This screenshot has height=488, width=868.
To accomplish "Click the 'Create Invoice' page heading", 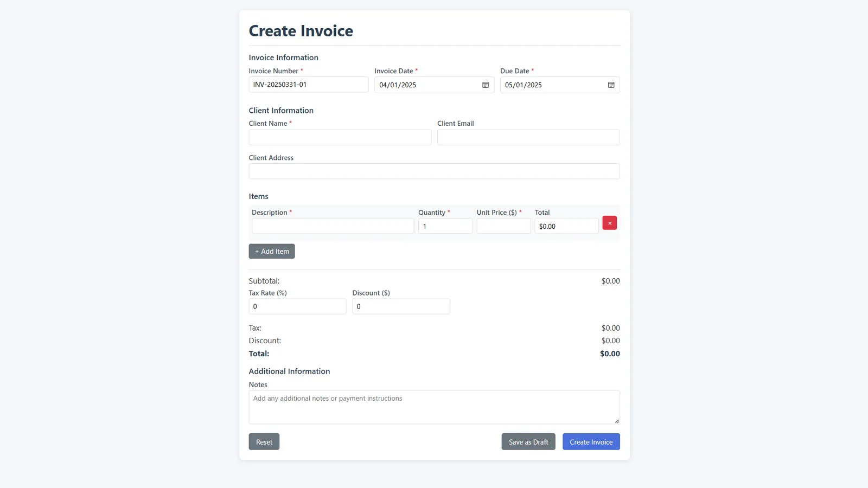I will (301, 31).
